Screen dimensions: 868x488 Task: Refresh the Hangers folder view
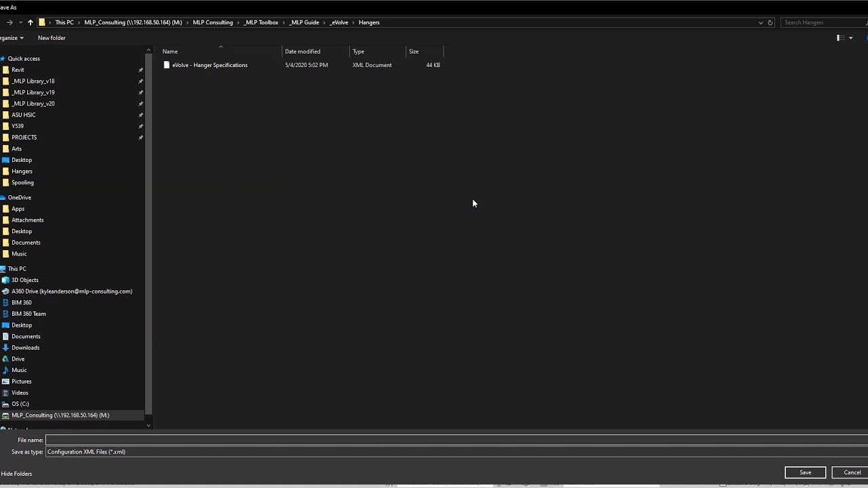[x=770, y=22]
